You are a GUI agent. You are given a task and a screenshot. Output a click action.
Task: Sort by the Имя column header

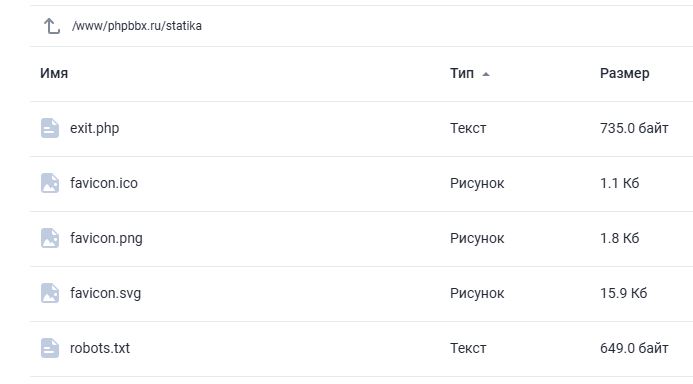[x=54, y=73]
